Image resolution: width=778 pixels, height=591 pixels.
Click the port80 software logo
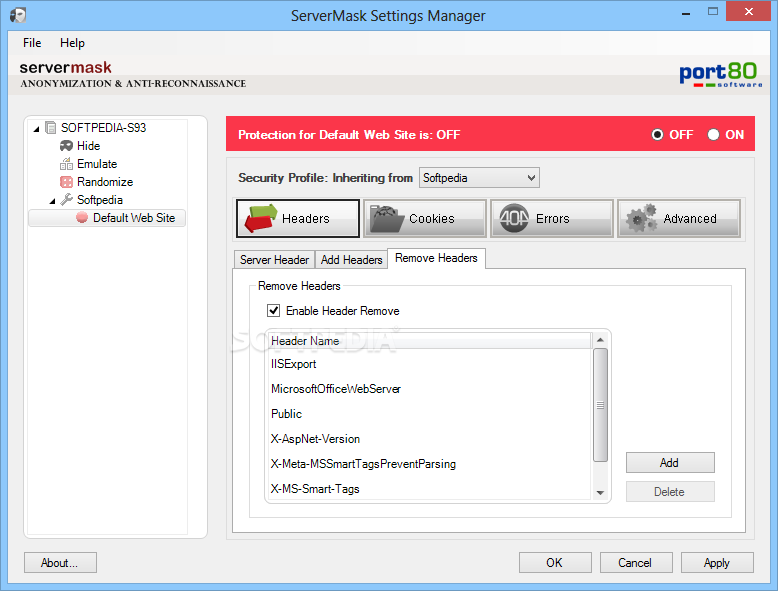tap(720, 75)
